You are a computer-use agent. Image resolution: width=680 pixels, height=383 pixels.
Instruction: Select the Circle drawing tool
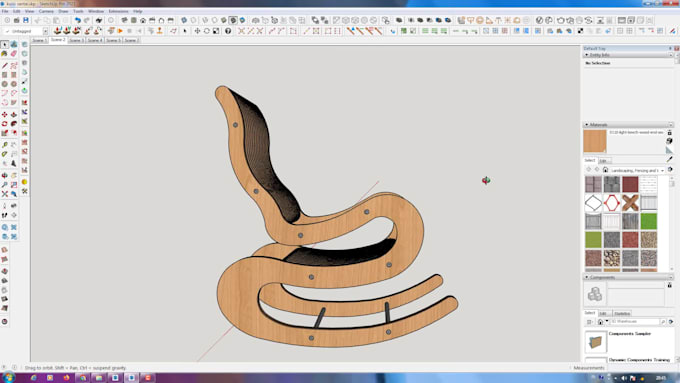coord(4,84)
